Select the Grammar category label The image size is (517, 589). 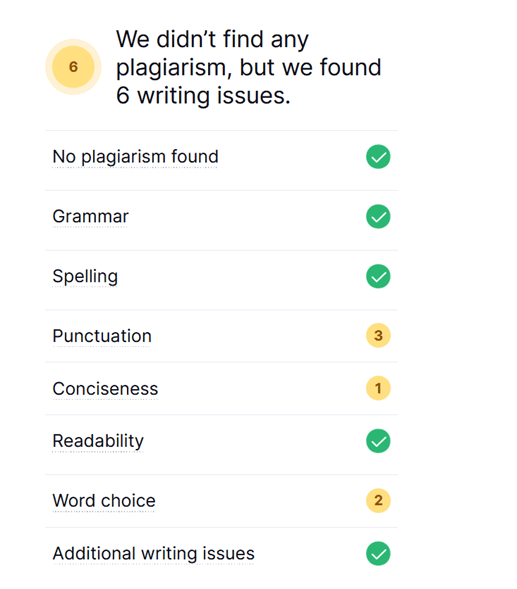pos(91,216)
